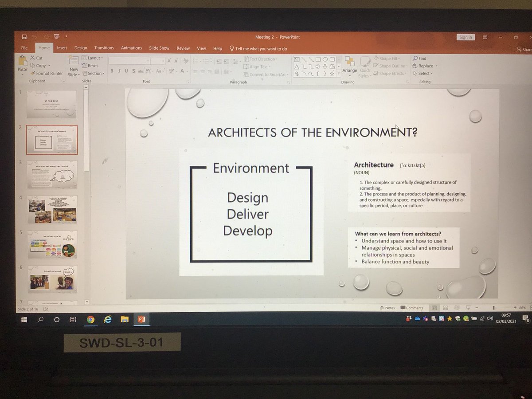Switch to Slide Sorter view icon
The width and height of the screenshot is (532, 399).
(446, 308)
